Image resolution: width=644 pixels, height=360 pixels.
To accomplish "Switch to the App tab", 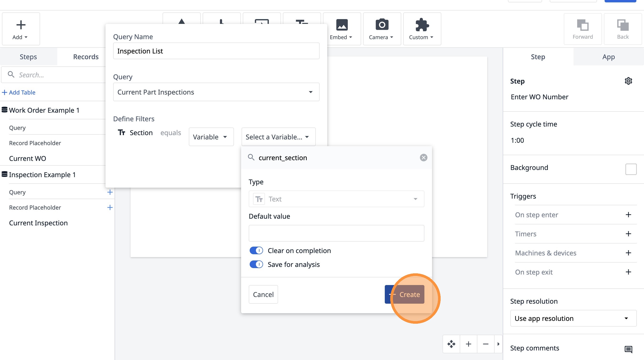I will coord(608,57).
